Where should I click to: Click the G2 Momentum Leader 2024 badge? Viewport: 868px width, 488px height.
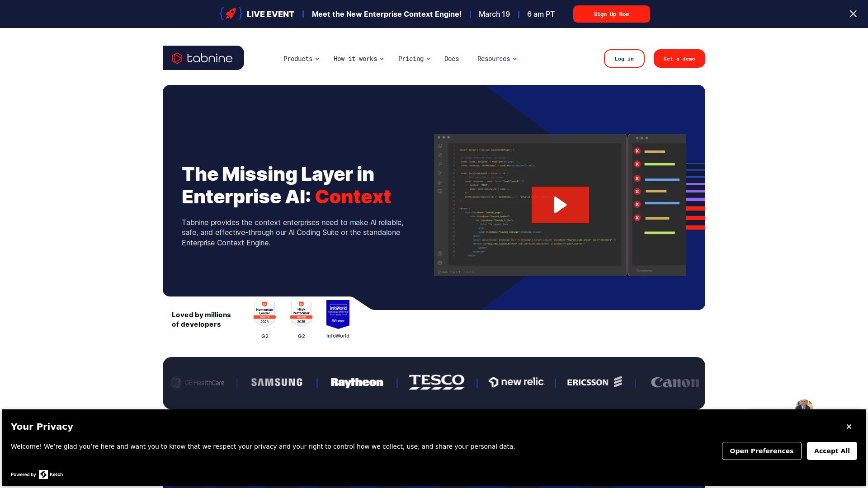click(x=264, y=314)
